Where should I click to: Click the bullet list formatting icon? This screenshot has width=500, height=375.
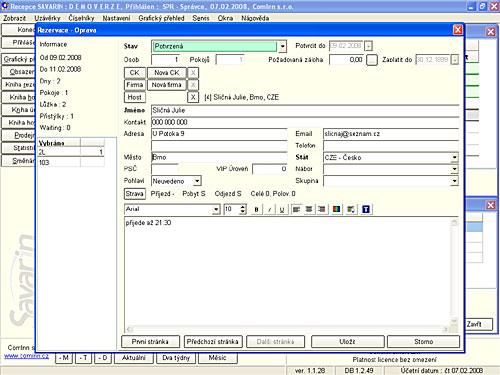(351, 209)
